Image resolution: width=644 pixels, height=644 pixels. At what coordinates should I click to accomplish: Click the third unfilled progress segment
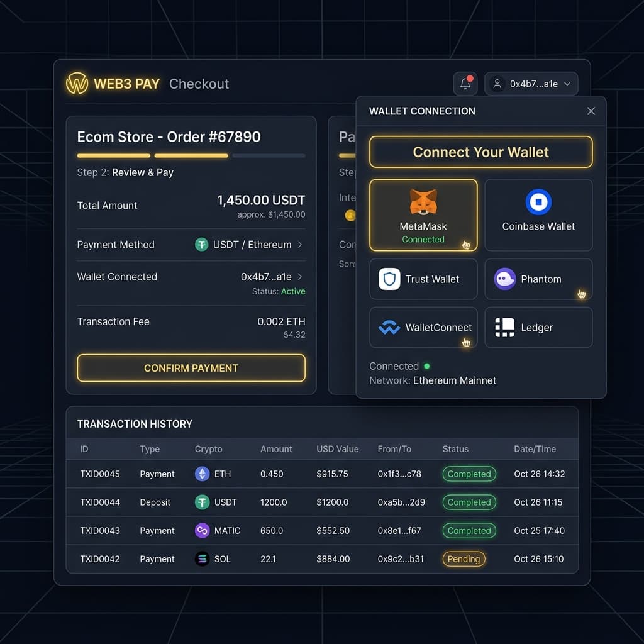(x=269, y=156)
